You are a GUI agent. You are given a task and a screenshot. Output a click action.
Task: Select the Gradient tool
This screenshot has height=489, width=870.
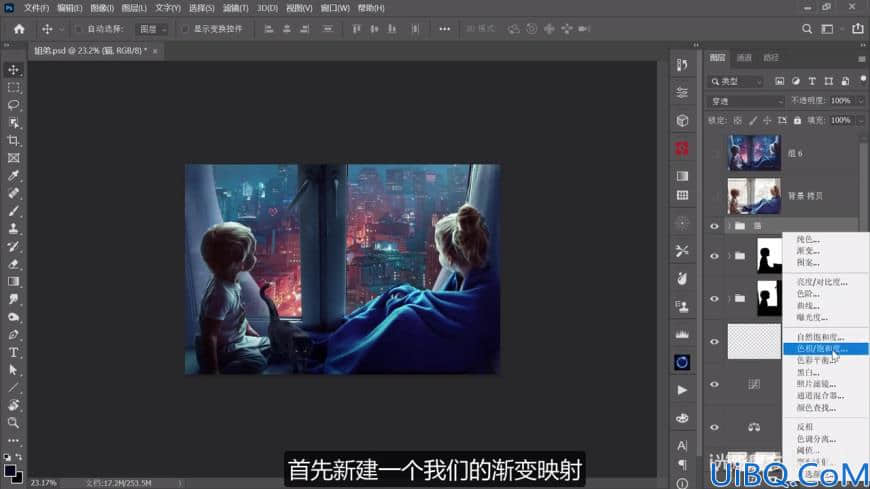13,281
